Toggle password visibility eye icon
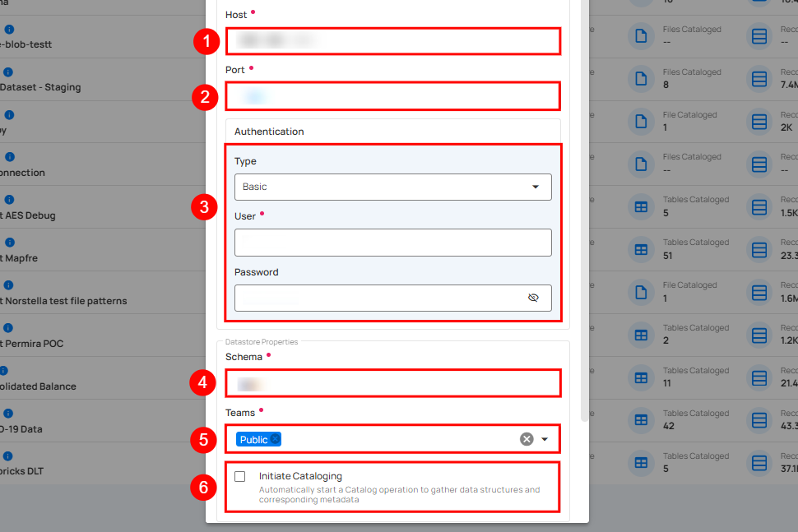Viewport: 798px width, 532px height. point(533,298)
